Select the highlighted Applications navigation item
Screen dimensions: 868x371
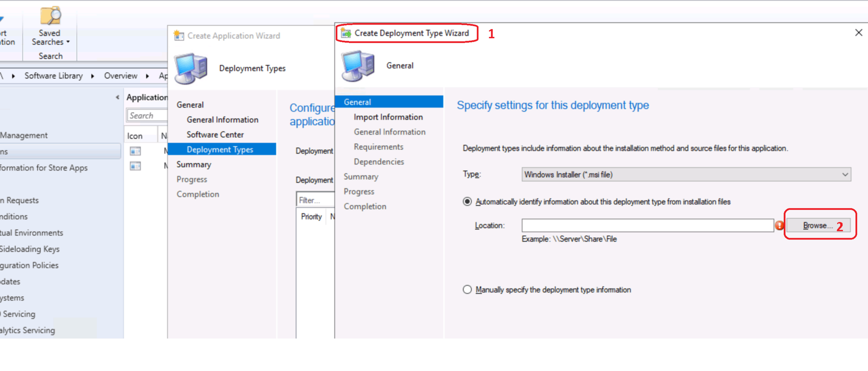pyautogui.click(x=60, y=151)
